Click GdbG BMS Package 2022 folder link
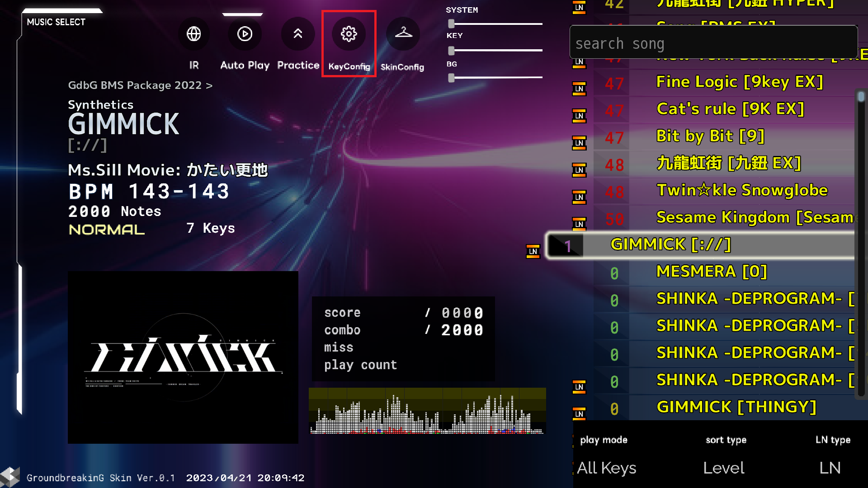This screenshot has height=488, width=868. 140,85
